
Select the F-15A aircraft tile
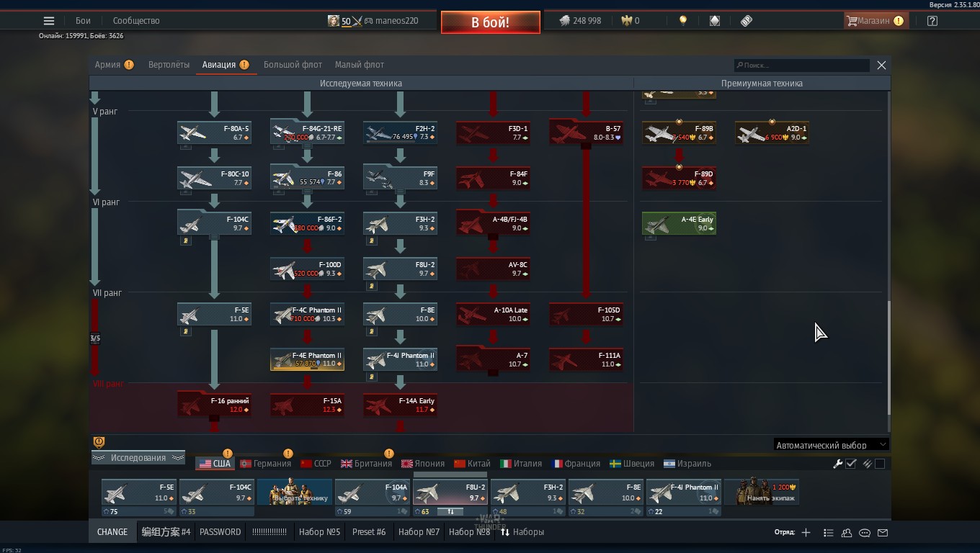click(307, 405)
